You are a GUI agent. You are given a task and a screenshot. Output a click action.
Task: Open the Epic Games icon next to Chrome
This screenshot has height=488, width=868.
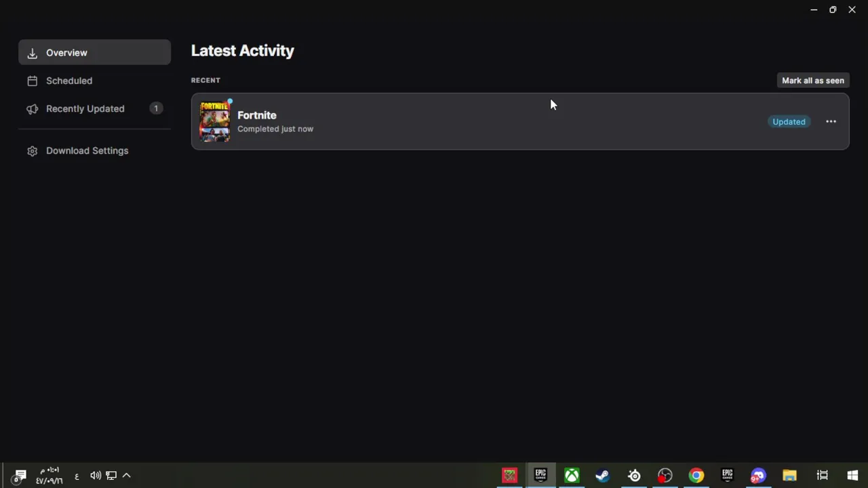[x=728, y=475]
